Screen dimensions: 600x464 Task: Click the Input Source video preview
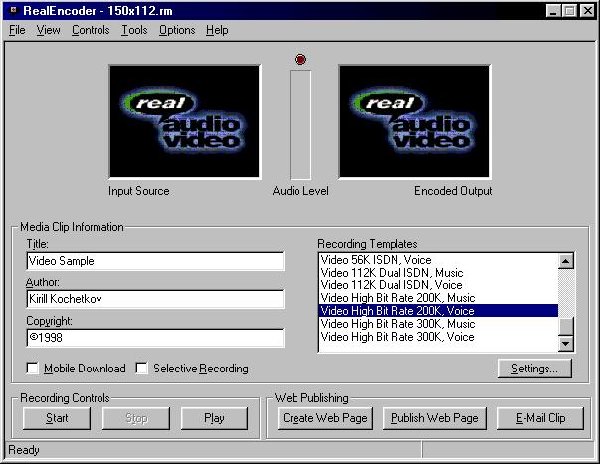pyautogui.click(x=184, y=121)
